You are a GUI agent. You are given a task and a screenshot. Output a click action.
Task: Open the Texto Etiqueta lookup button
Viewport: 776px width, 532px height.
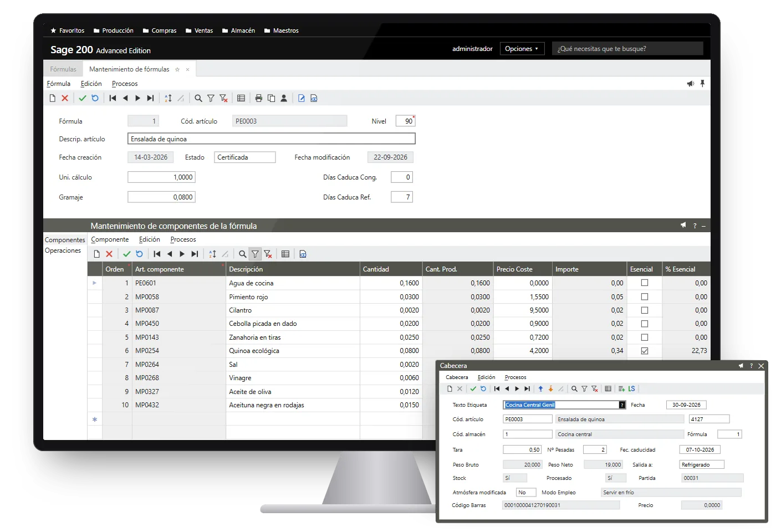click(622, 405)
